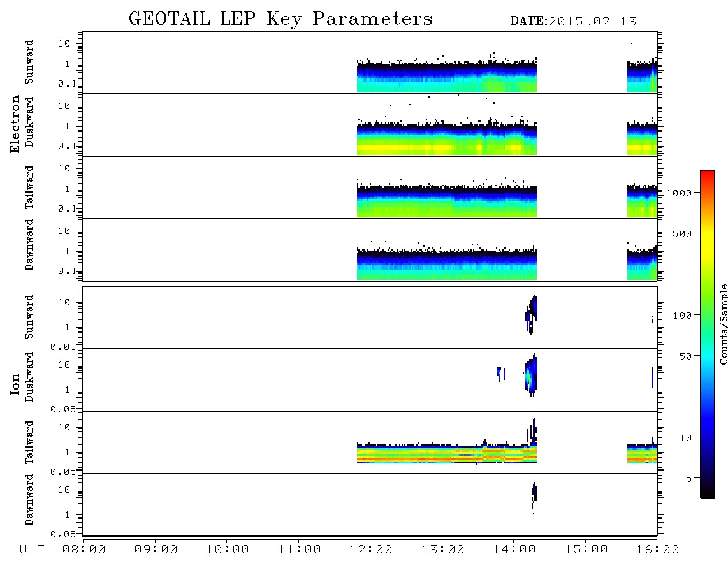
Task: Click the 50 colorbar tick value
Action: [x=685, y=356]
